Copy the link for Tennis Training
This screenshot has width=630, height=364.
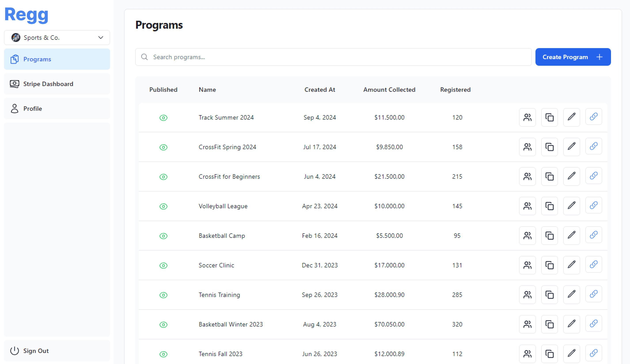594,295
